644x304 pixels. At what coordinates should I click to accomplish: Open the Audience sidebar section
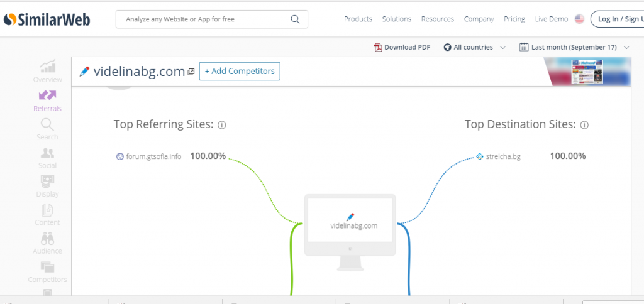click(48, 243)
